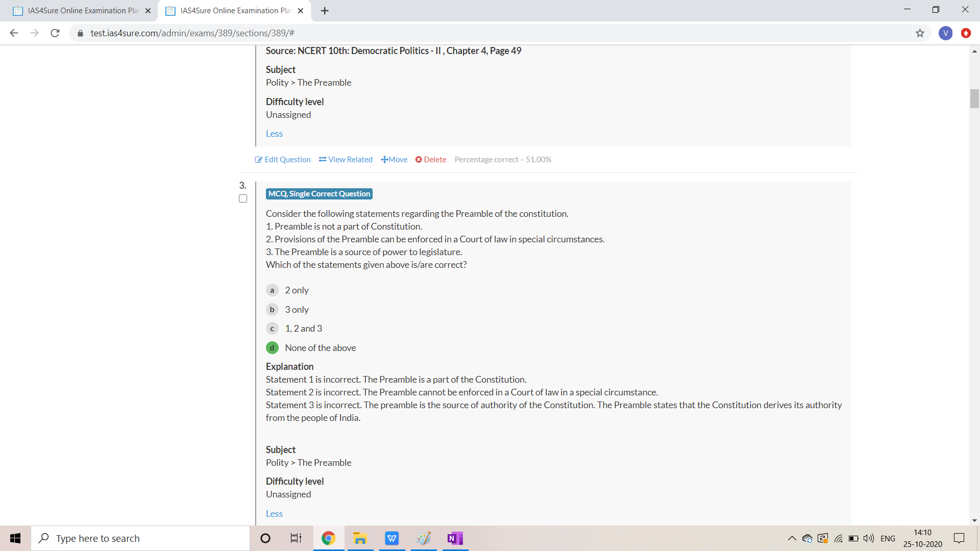Open a new browser tab
This screenshot has width=980, height=551.
tap(325, 11)
